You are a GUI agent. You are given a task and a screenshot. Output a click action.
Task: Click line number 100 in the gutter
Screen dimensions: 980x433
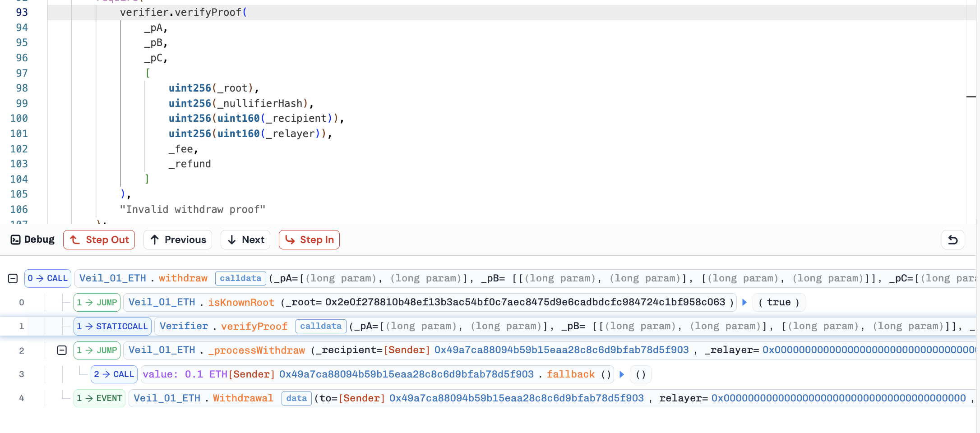[19, 118]
